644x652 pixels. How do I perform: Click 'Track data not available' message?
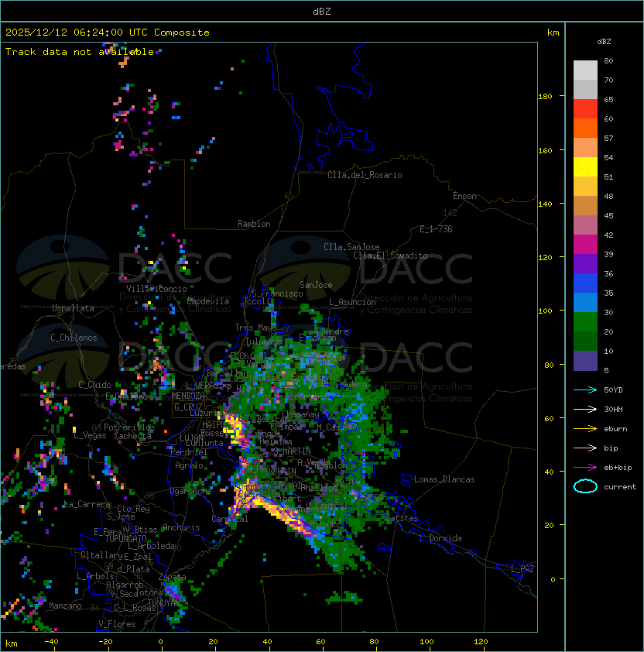(x=80, y=52)
